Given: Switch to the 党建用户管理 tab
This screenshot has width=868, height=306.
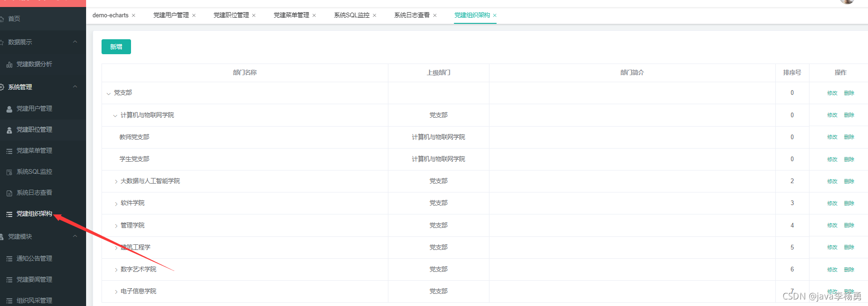Looking at the screenshot, I should (171, 15).
